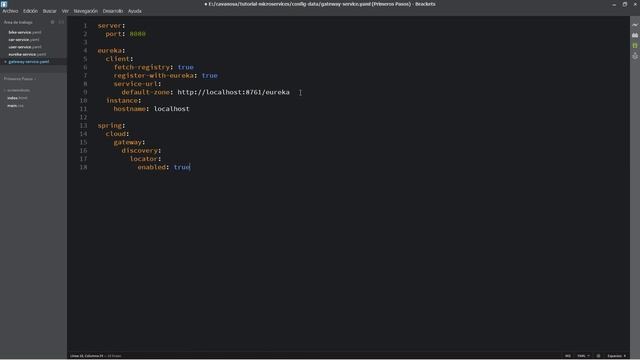640x360 pixels.
Task: Open the Ayuda menu
Action: point(135,11)
